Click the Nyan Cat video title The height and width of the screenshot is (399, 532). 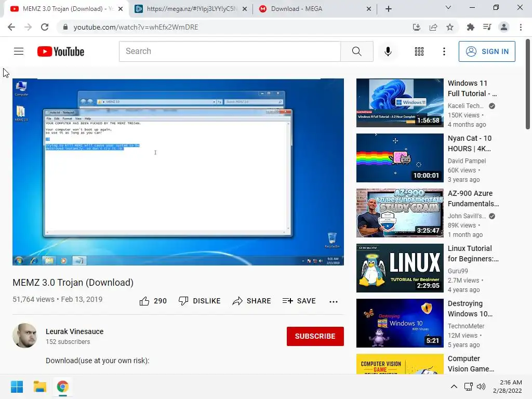[470, 143]
